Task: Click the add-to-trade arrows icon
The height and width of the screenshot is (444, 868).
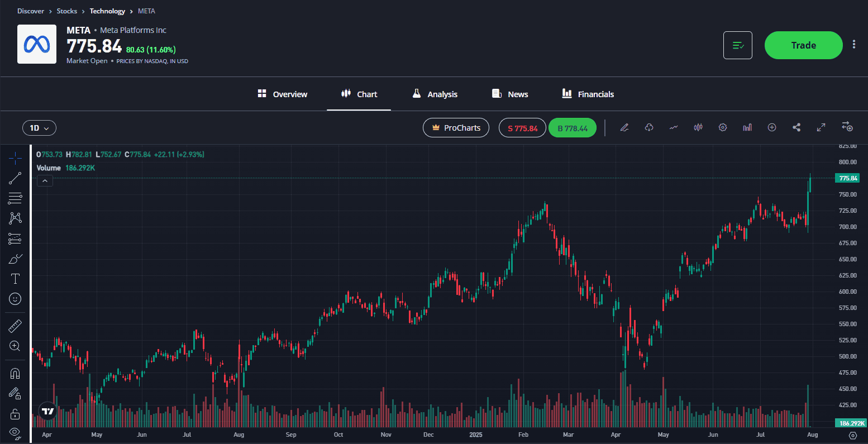Action: click(x=847, y=127)
